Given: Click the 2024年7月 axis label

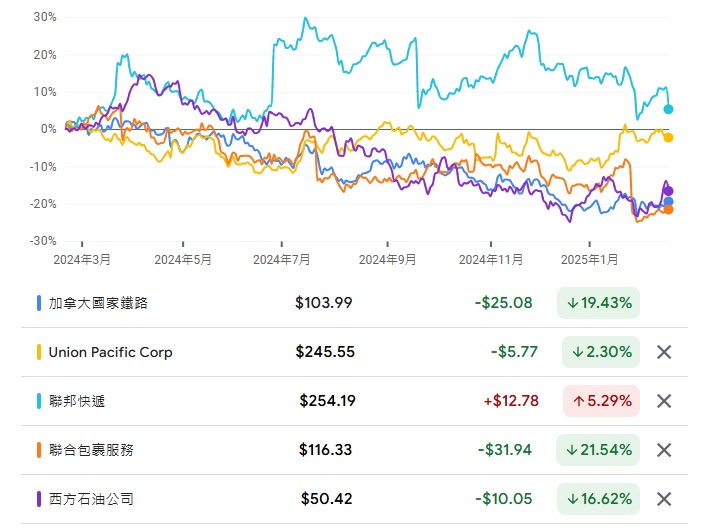Looking at the screenshot, I should point(282,260).
